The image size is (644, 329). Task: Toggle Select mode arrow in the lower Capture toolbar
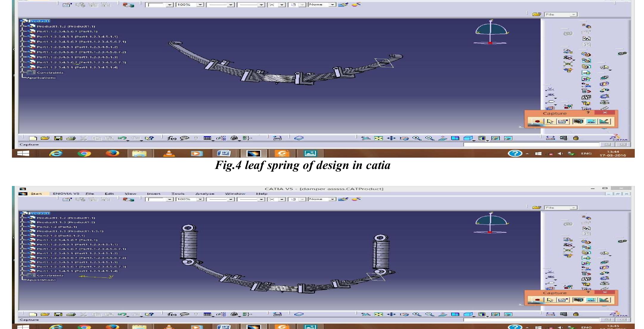550,300
